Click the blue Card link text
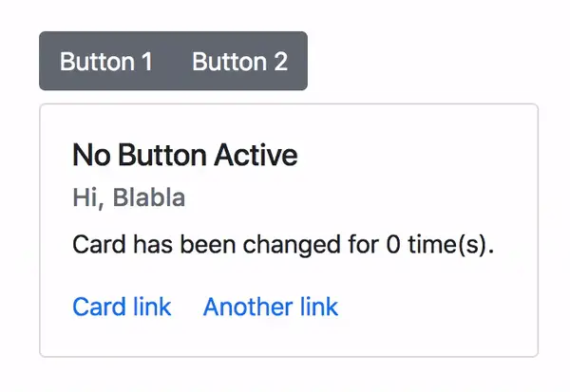This screenshot has height=392, width=570. point(122,307)
